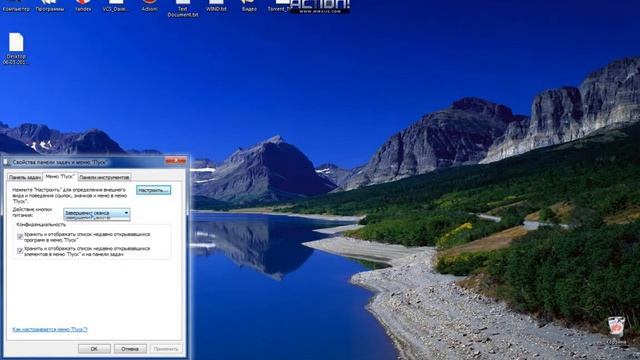Close the taskbar properties dialog
This screenshot has width=640, height=360.
pyautogui.click(x=176, y=161)
